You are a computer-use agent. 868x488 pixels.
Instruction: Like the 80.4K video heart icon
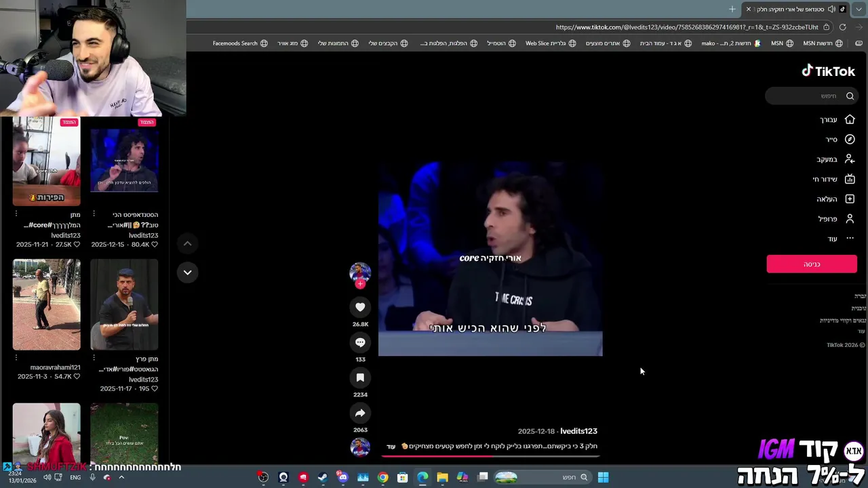155,245
